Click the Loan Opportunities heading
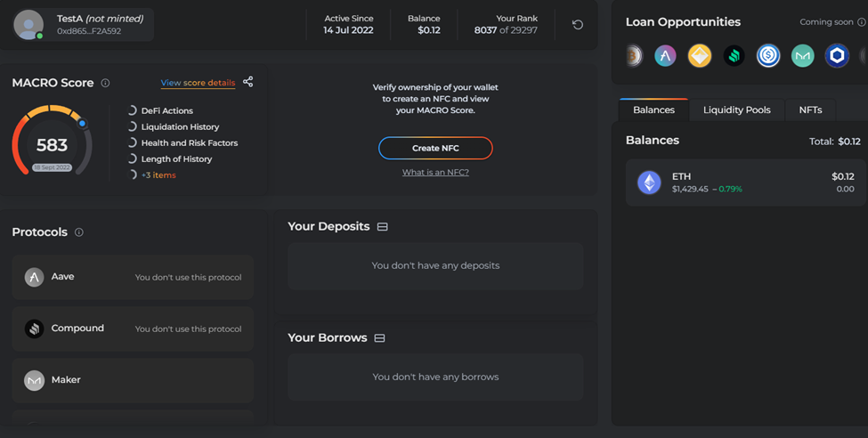This screenshot has height=438, width=868. click(x=683, y=22)
